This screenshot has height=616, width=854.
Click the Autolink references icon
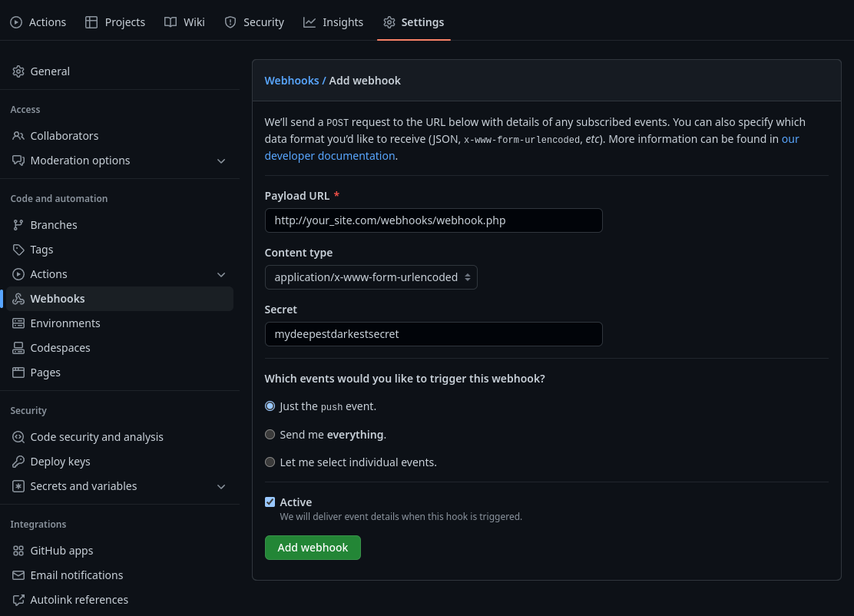click(18, 600)
